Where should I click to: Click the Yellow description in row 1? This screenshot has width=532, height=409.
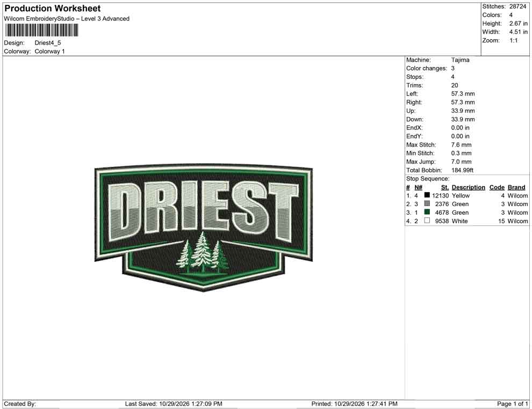461,195
